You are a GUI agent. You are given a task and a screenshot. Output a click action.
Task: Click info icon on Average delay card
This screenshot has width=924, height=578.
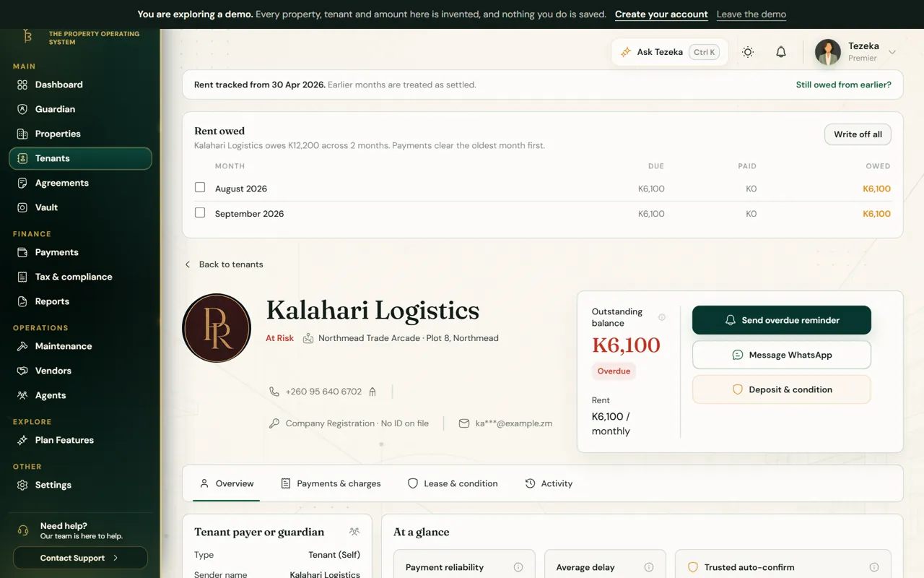(x=649, y=567)
